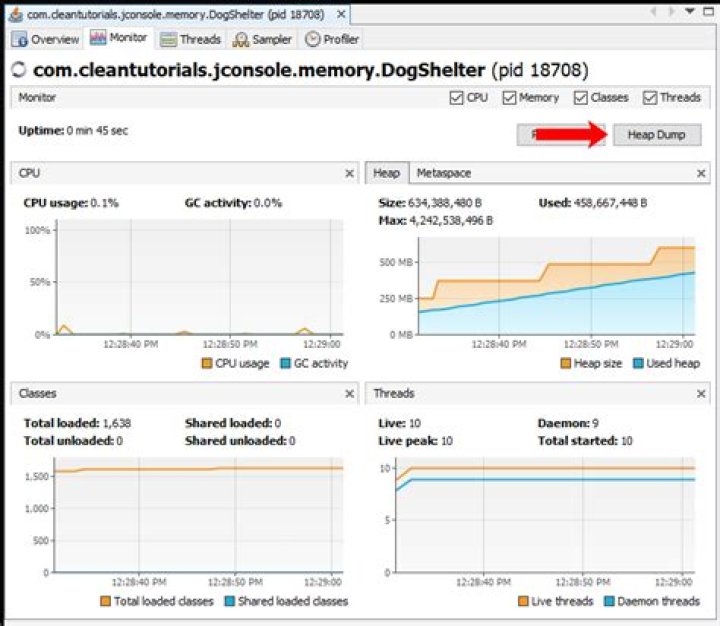Uncheck the CPU checkbox
The height and width of the screenshot is (626, 720).
[456, 98]
